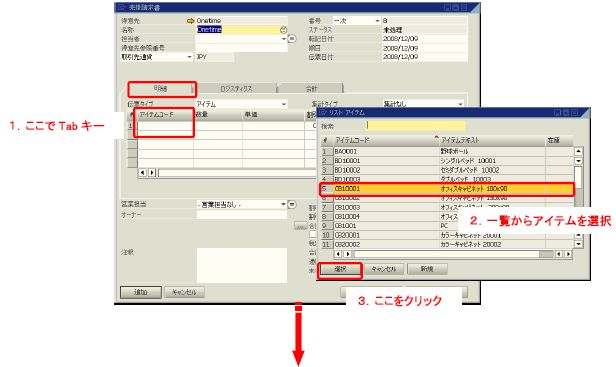This screenshot has width=616, height=367.
Task: Click the round icon in the yellow name field
Action: (x=283, y=30)
